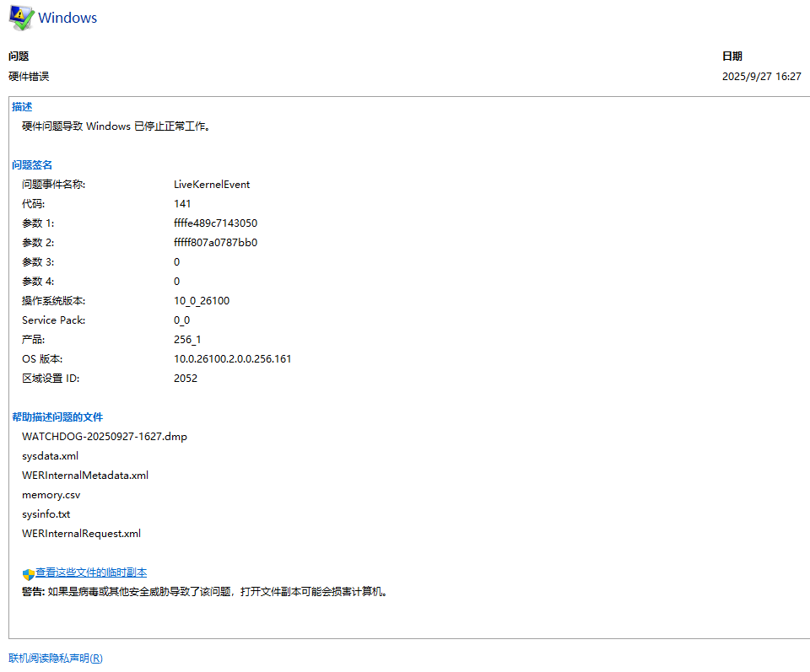Click the 参数 3 label
Image resolution: width=810 pixels, height=672 pixels.
click(38, 262)
